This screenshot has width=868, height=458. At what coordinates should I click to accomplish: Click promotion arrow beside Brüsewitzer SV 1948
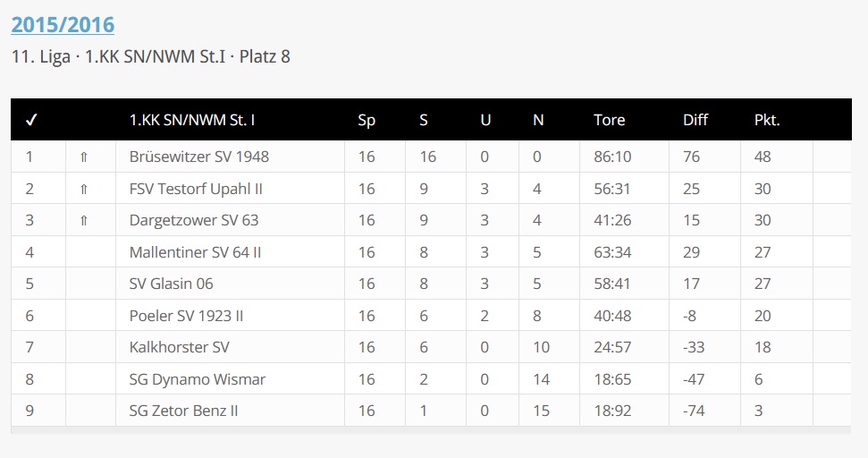(x=84, y=157)
